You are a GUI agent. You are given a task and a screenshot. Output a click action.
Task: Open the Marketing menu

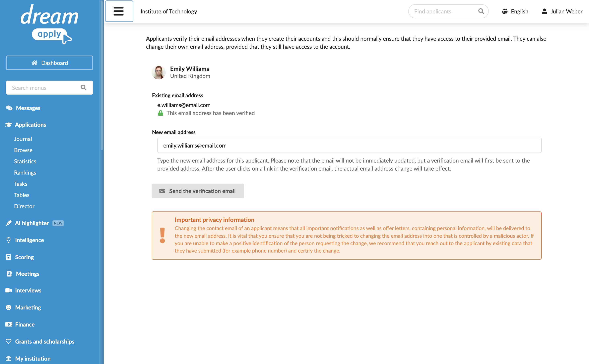pos(28,307)
